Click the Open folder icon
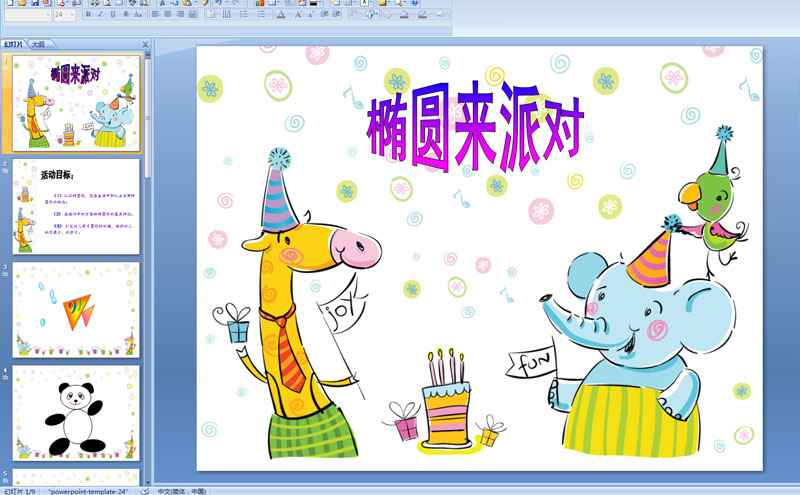This screenshot has height=495, width=800. click(x=22, y=3)
